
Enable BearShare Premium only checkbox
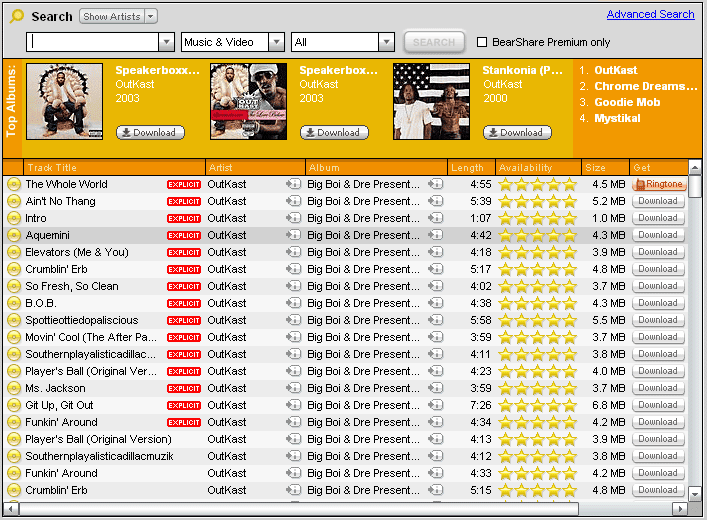coord(482,42)
